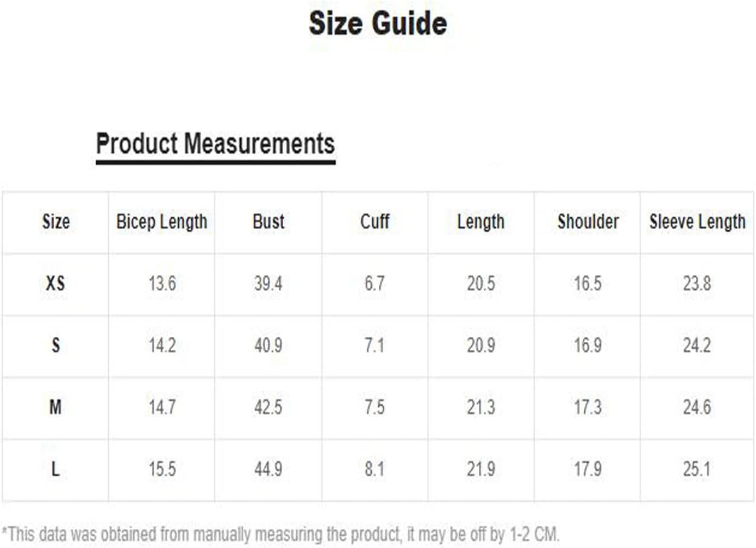Click the XS bust value 39.4
Viewport: 756px width, 548px height.
tap(268, 284)
